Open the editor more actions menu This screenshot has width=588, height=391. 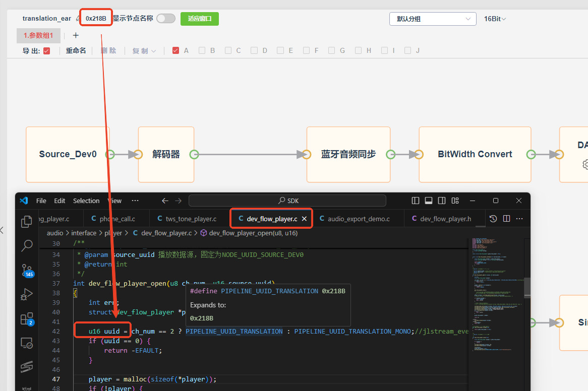(519, 219)
